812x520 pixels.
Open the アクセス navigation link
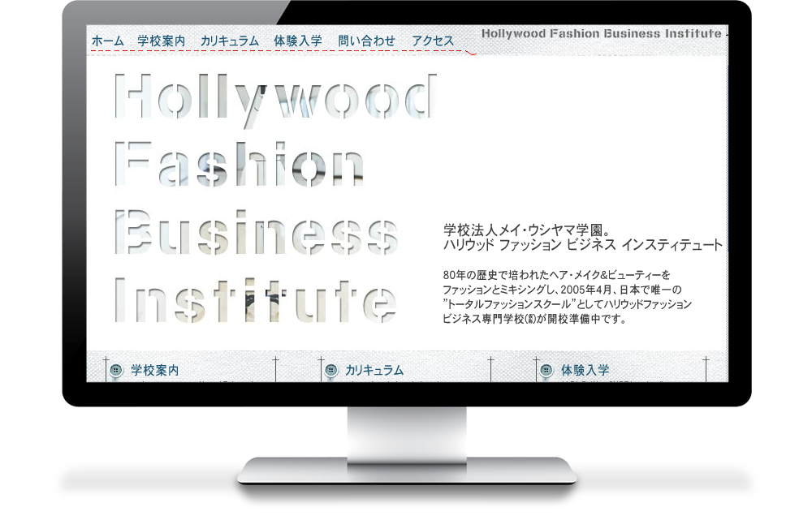(x=433, y=41)
